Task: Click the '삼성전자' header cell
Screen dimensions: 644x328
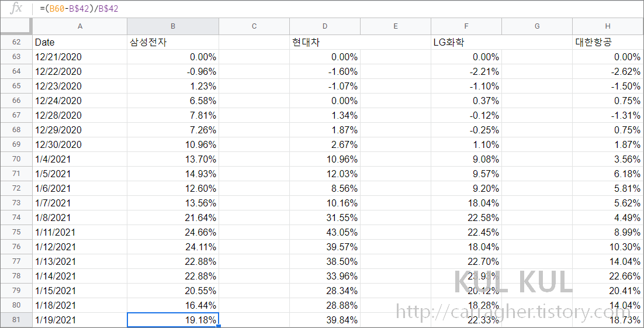Action: click(x=173, y=42)
